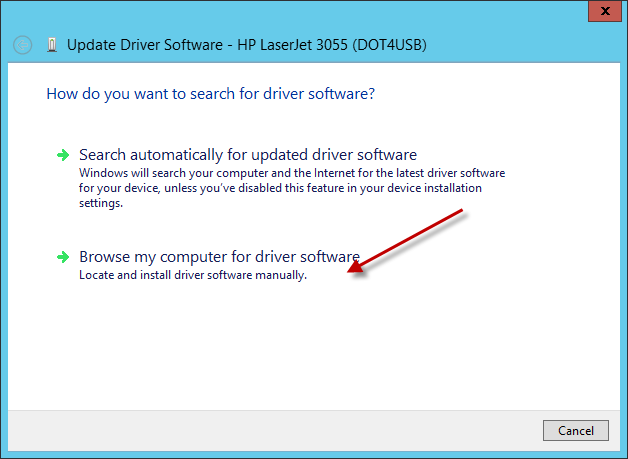This screenshot has width=628, height=459.
Task: Select "Search automatically for updated driver software"
Action: (x=247, y=155)
